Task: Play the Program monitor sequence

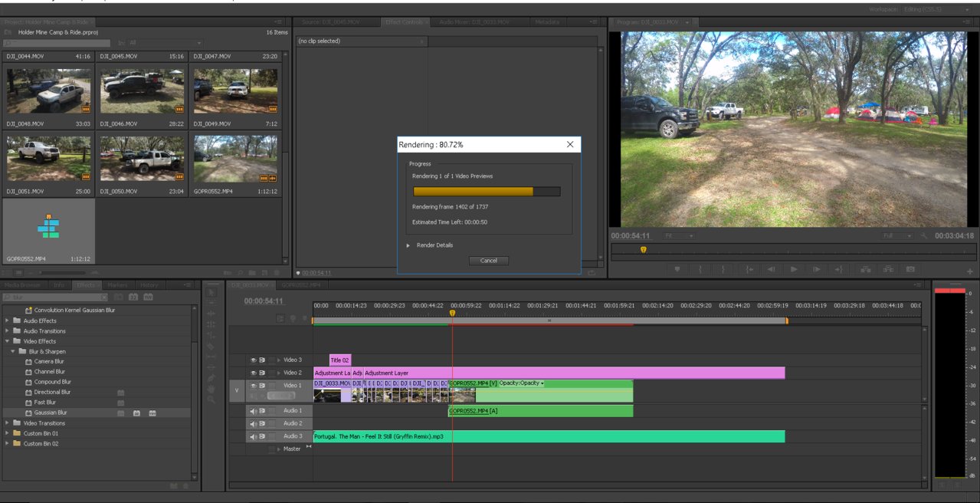Action: click(x=794, y=269)
